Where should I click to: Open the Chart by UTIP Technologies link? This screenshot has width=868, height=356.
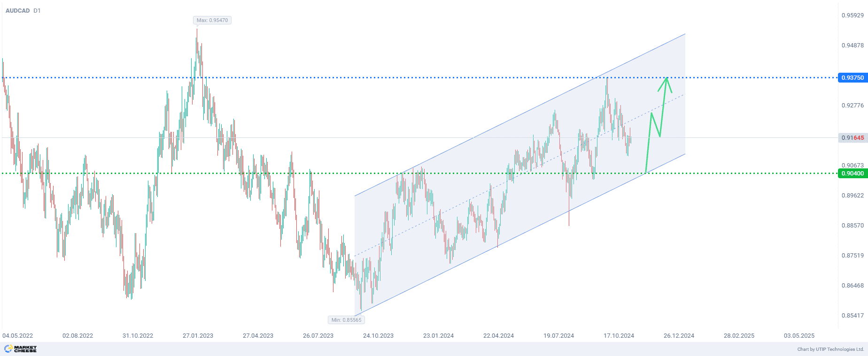[830, 349]
